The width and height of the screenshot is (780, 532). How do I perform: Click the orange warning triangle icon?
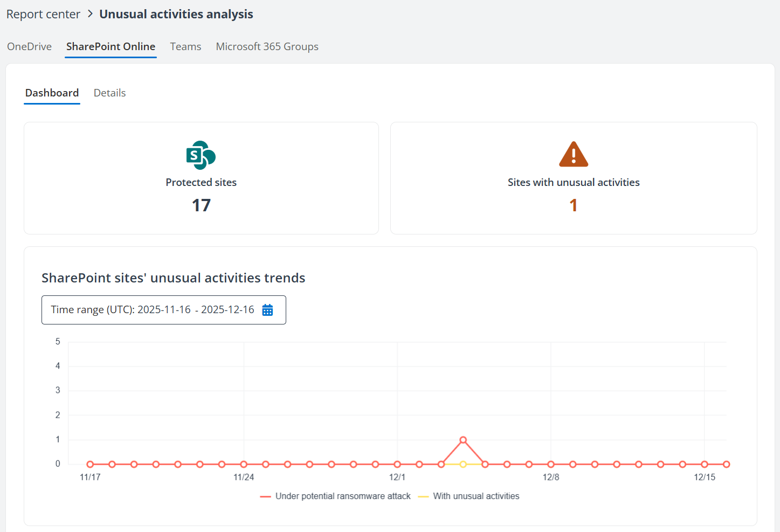point(574,154)
